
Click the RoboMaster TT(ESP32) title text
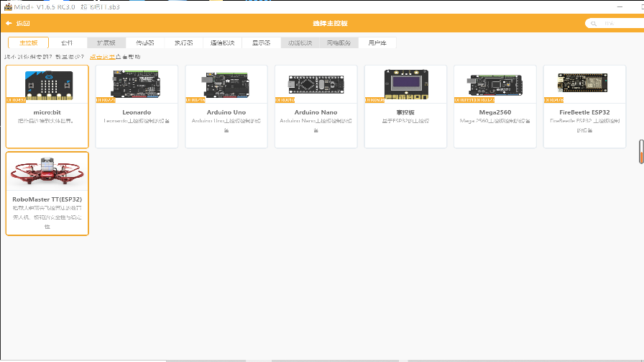pos(47,199)
